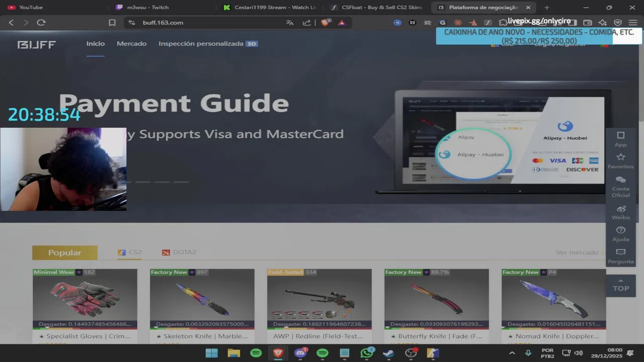Click '★ Specialist Gloves | Crim...' item name

click(85, 336)
